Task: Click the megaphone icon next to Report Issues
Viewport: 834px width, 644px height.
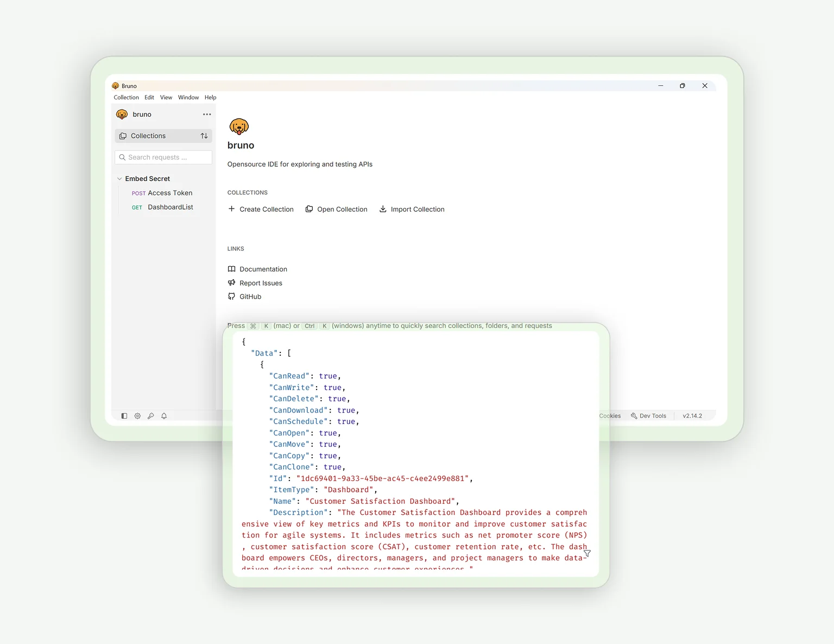Action: click(x=232, y=283)
